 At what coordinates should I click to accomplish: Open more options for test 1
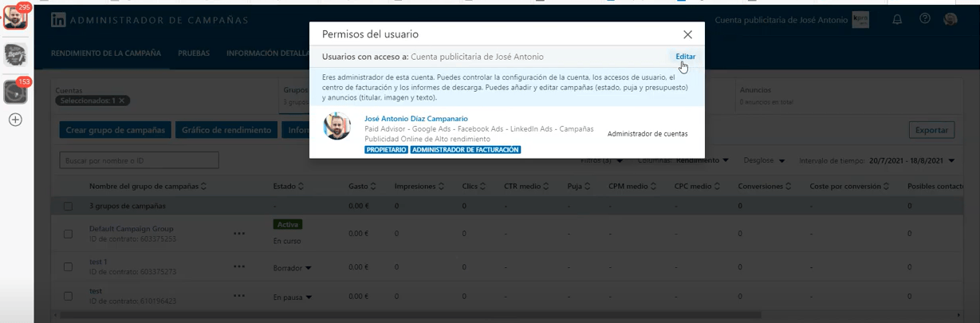coord(239,266)
